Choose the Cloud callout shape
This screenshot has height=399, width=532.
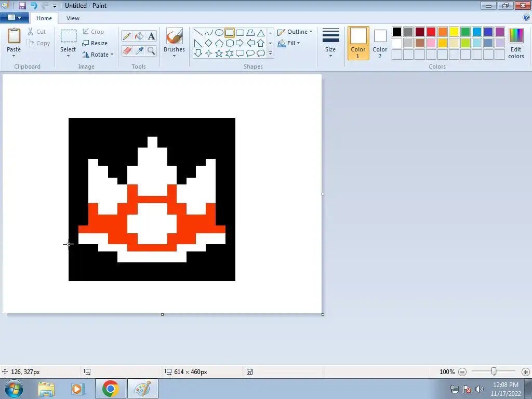261,54
